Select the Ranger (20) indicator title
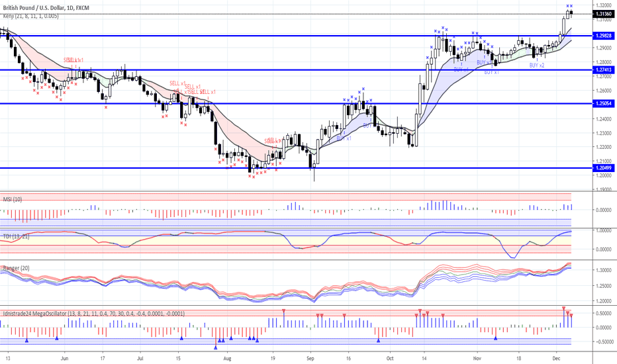Screen dimensions: 617x364 coord(18,267)
